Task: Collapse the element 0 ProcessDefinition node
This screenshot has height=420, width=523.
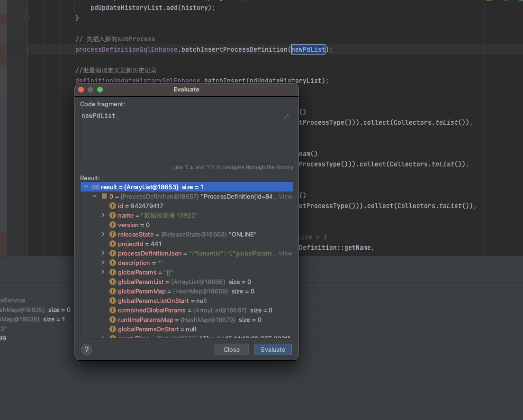Action: click(95, 196)
